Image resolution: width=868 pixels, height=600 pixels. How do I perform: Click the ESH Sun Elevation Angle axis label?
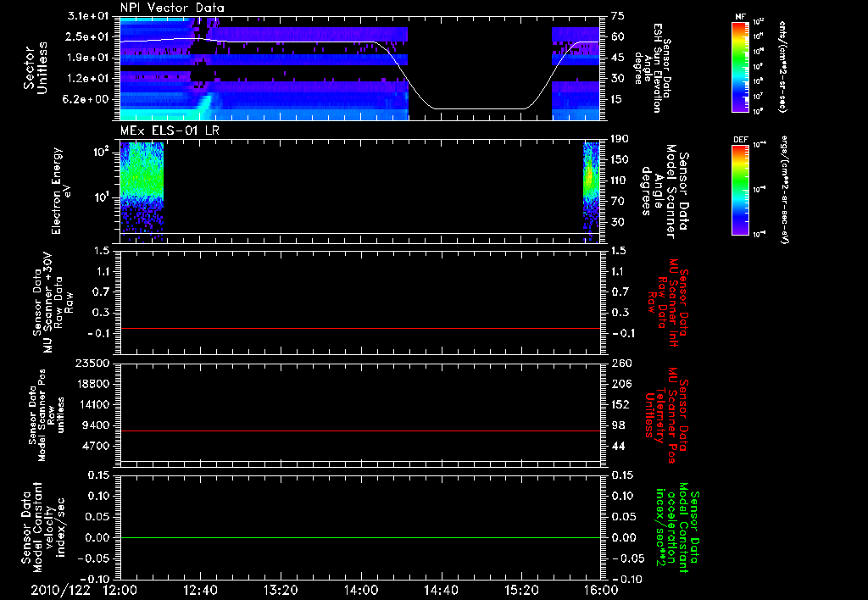coord(652,68)
